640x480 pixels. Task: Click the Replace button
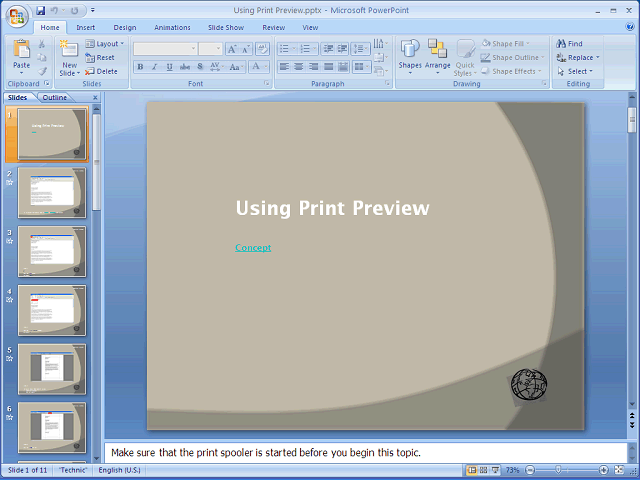tap(578, 58)
